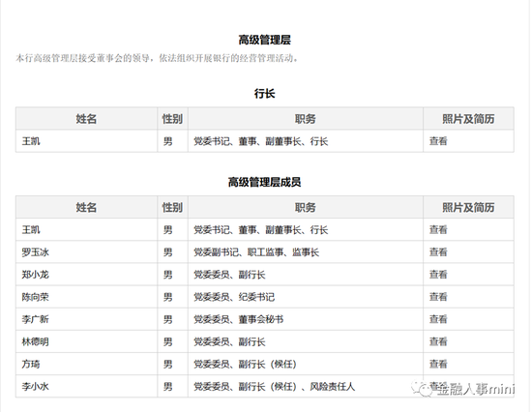
Task: Open 查看 link in 郑小龙 row
Action: tap(438, 275)
